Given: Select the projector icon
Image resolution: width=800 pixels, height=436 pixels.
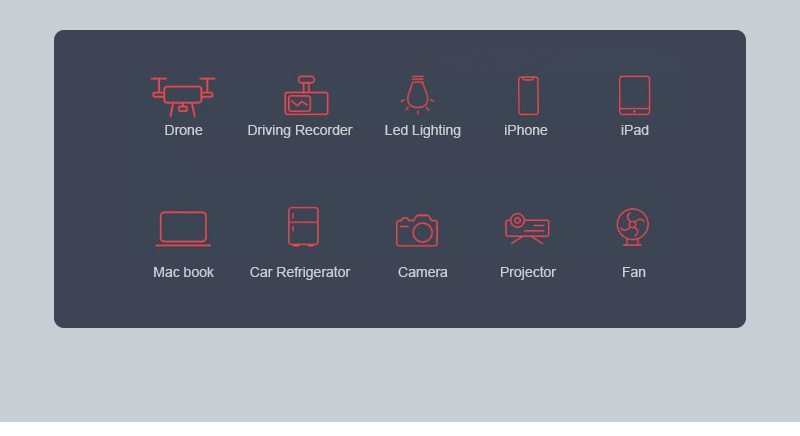Looking at the screenshot, I should click(x=527, y=228).
